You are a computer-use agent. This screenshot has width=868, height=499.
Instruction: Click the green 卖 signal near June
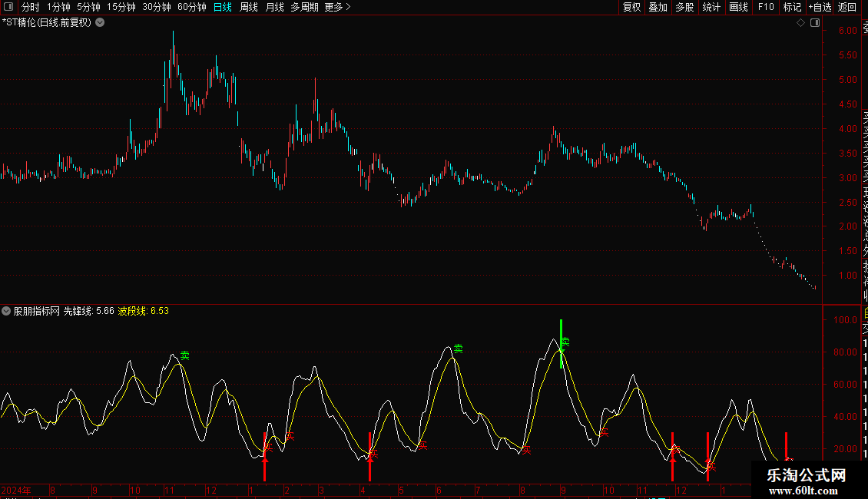click(459, 349)
